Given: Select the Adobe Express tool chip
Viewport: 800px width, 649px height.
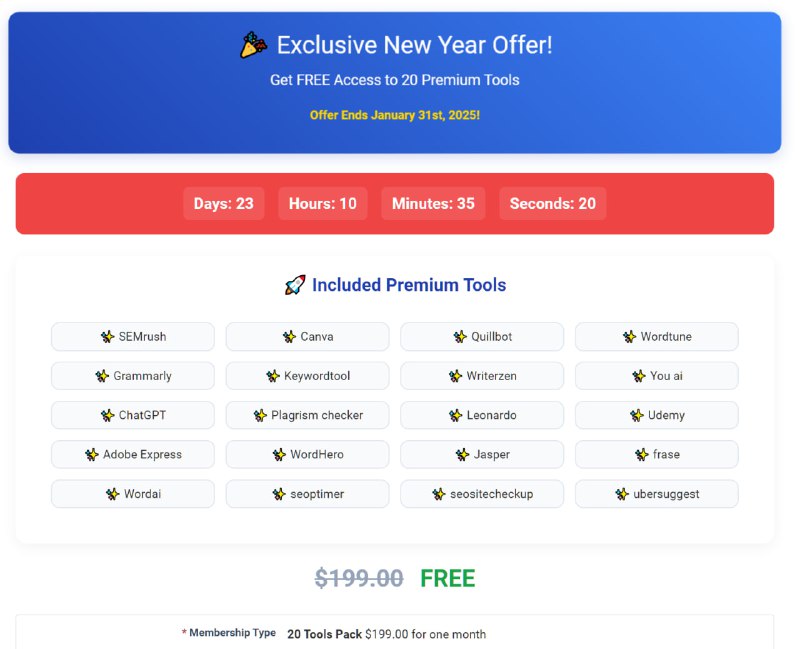Looking at the screenshot, I should (x=133, y=455).
